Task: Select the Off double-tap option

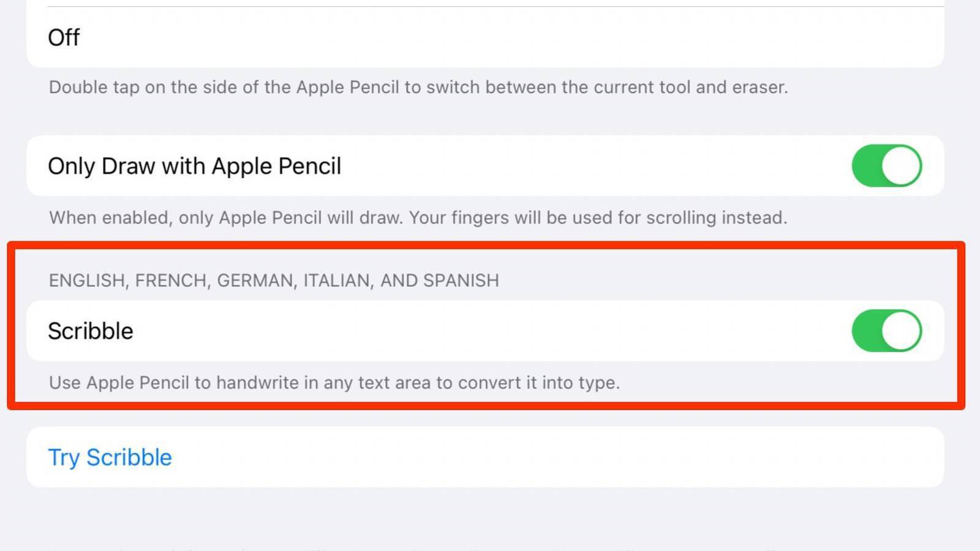Action: coord(64,37)
